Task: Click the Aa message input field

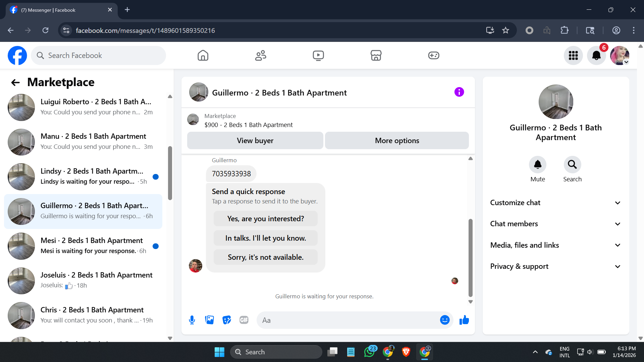Action: pyautogui.click(x=349, y=320)
